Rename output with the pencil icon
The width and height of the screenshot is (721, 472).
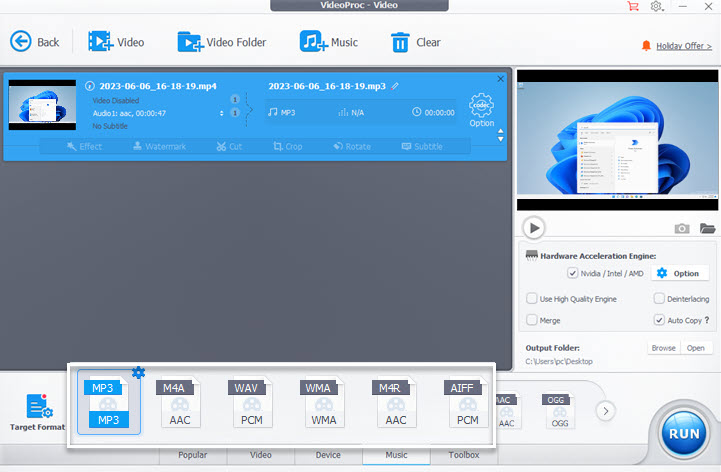tap(395, 86)
